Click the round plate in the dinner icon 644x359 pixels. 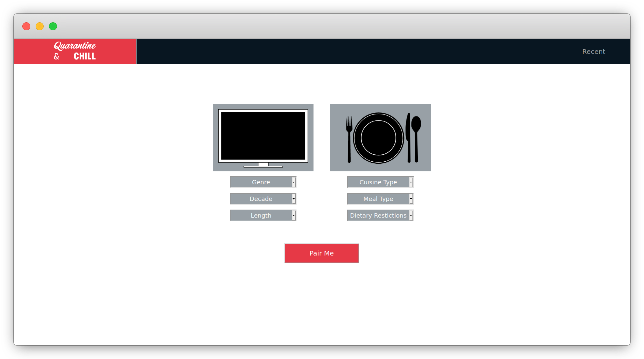point(378,138)
